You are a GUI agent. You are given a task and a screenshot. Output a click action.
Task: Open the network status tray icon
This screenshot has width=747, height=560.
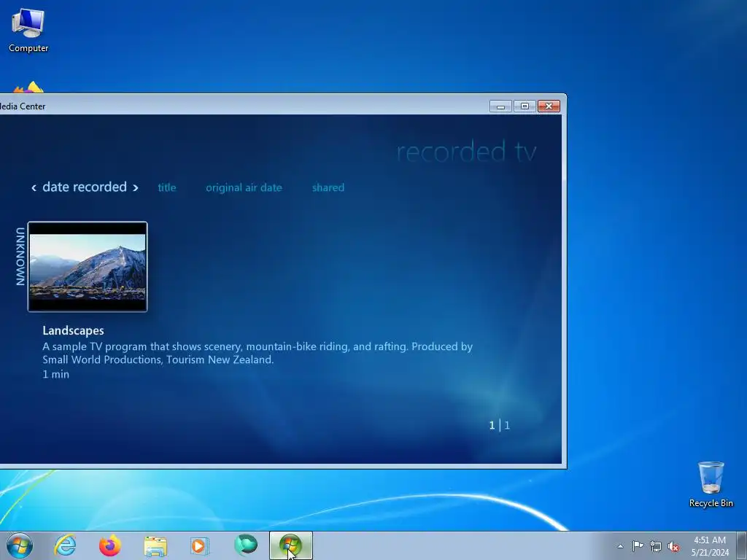click(x=656, y=546)
